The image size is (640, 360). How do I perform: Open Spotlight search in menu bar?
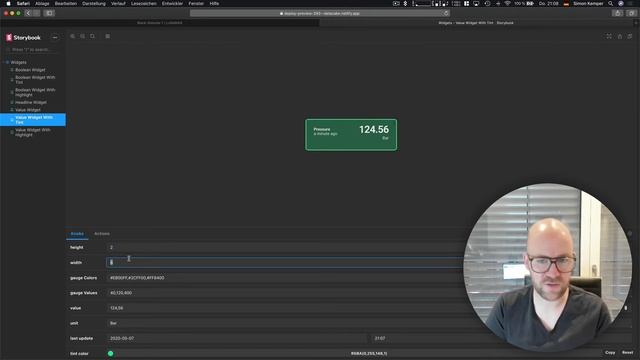[611, 3]
